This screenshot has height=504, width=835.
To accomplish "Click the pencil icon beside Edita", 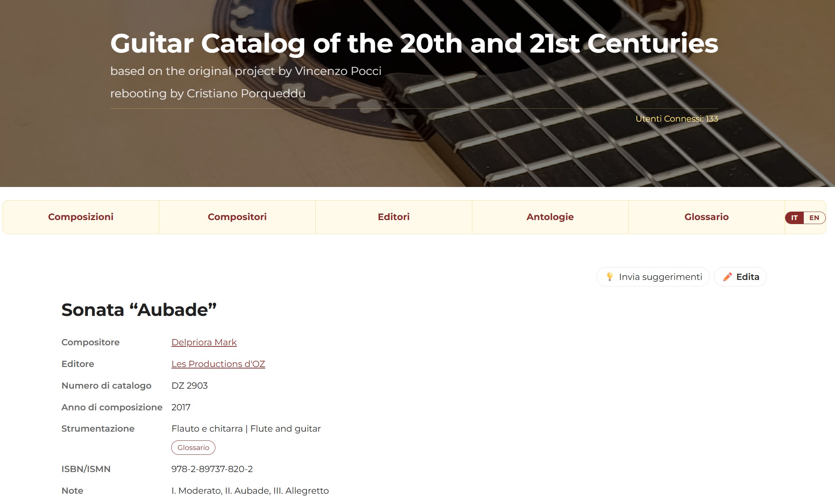I will pos(727,277).
